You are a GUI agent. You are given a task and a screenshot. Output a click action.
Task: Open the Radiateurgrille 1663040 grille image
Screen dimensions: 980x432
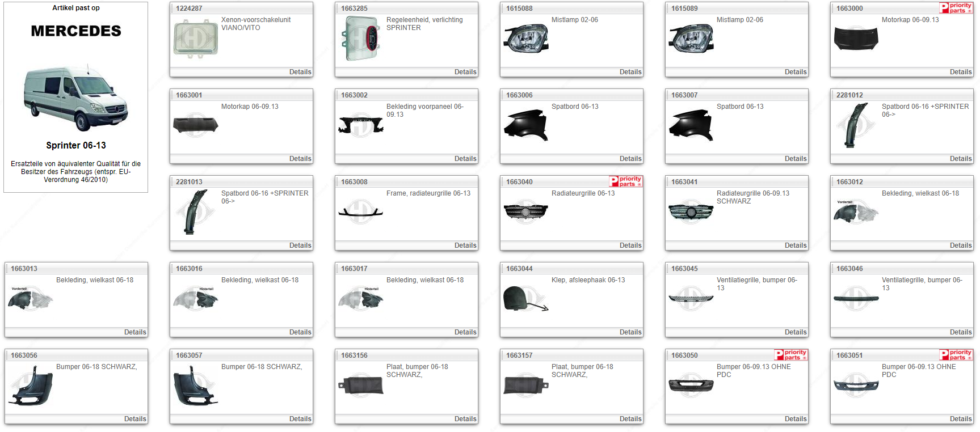point(526,212)
